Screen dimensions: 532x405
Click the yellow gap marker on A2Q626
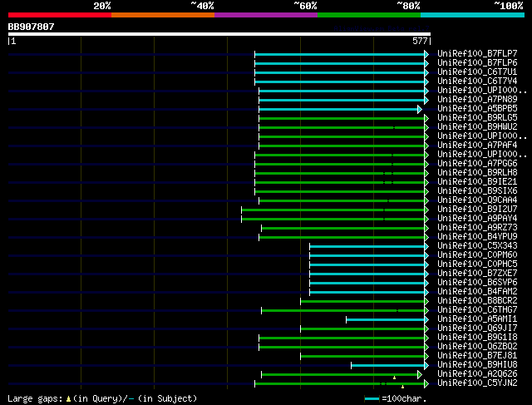394,378
